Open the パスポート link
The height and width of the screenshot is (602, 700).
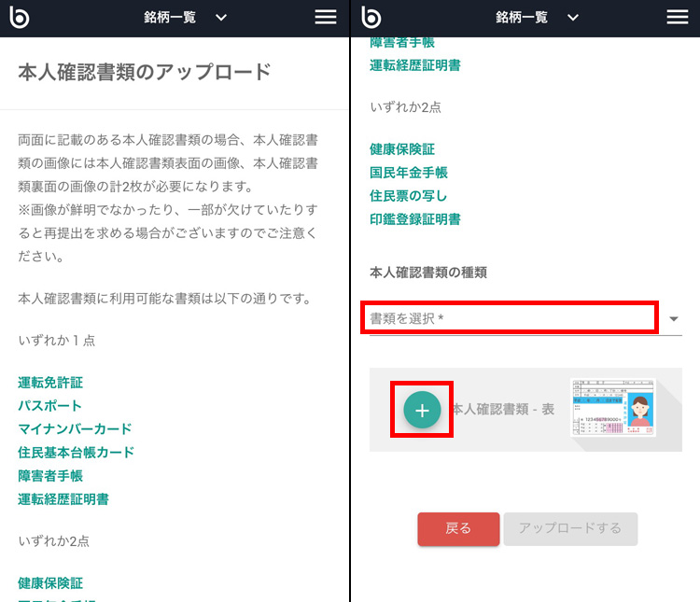49,406
